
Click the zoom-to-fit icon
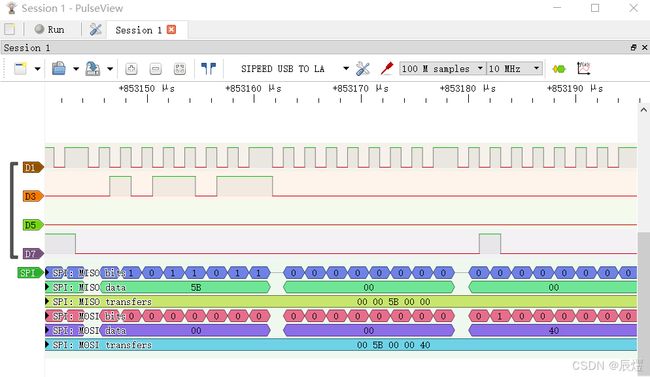point(180,69)
